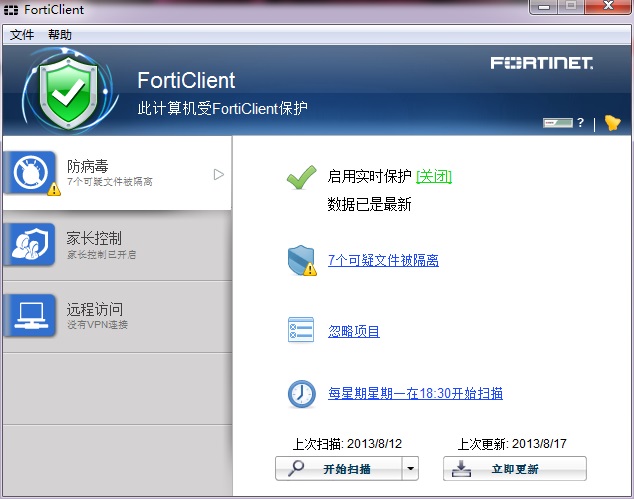The image size is (634, 499).
Task: Open the 每星期星期一在18:30开始扫描 schedule link
Action: pos(415,393)
